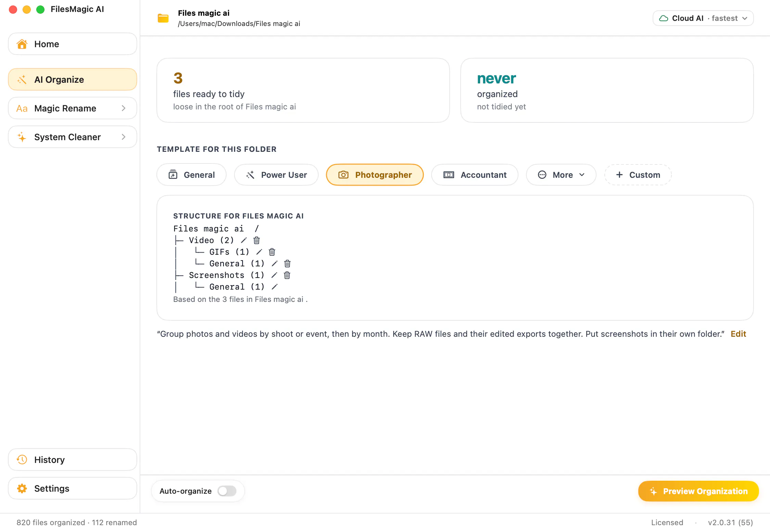
Task: Click the Edit link beside the prompt
Action: coord(738,334)
